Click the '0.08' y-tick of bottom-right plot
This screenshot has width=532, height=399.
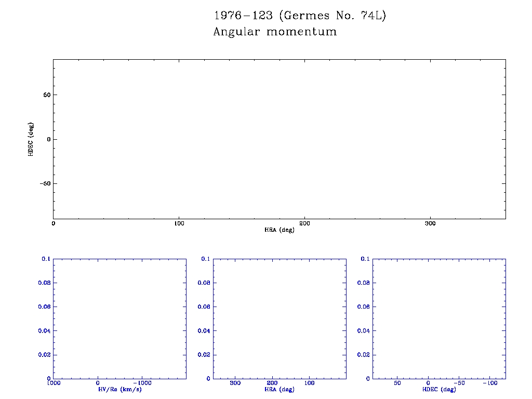[364, 283]
